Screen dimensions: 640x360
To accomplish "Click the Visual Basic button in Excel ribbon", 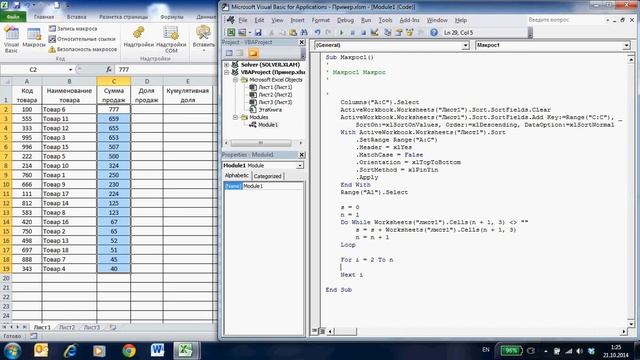I will point(11,40).
